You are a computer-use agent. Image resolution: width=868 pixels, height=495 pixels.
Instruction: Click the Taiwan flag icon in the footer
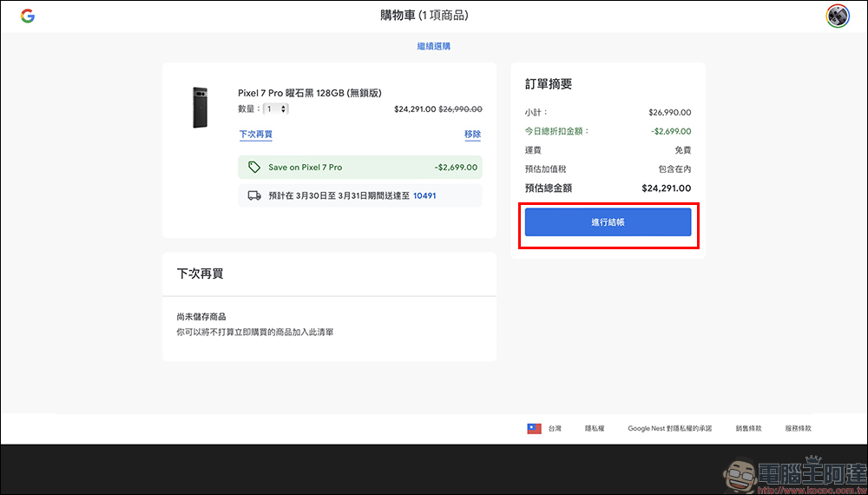[534, 428]
